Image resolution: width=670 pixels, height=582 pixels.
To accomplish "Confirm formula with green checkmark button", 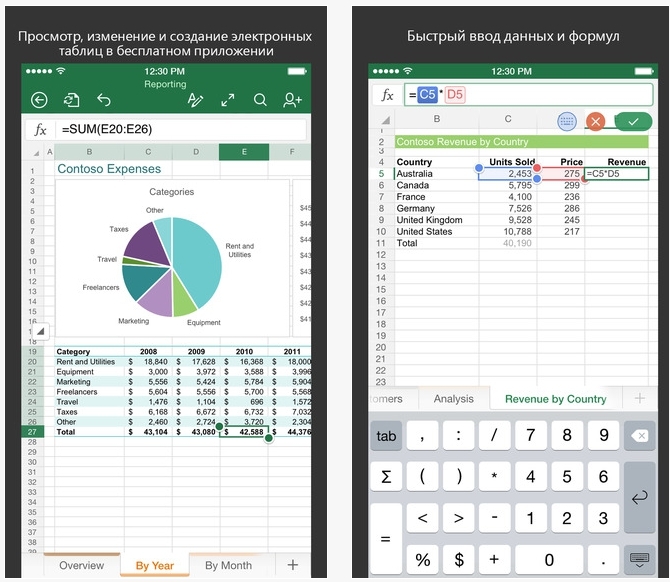I will [x=632, y=121].
